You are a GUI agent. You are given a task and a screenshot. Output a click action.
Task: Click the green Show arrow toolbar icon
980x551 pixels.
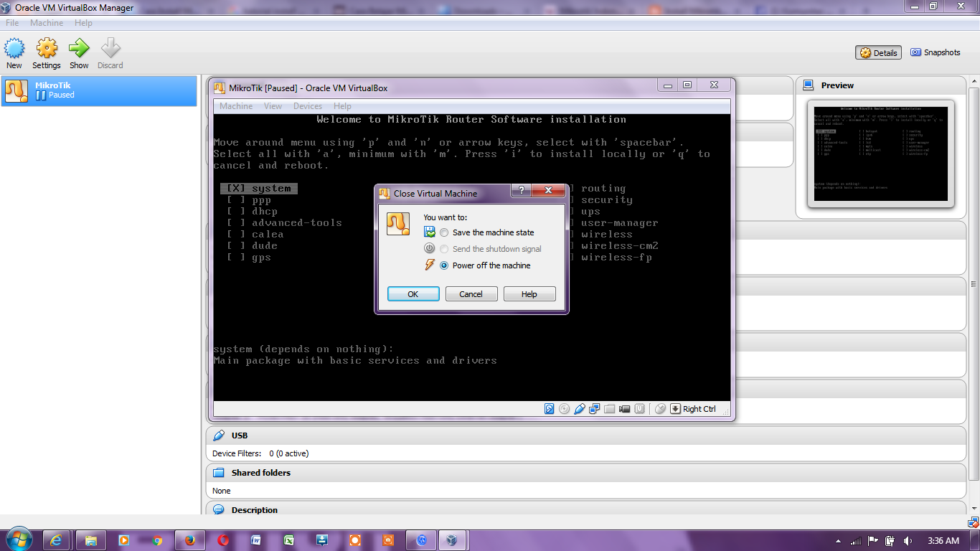[79, 54]
